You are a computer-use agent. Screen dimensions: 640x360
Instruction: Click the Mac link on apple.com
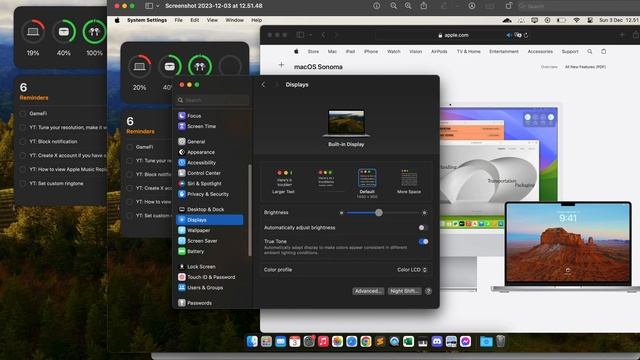tap(332, 52)
